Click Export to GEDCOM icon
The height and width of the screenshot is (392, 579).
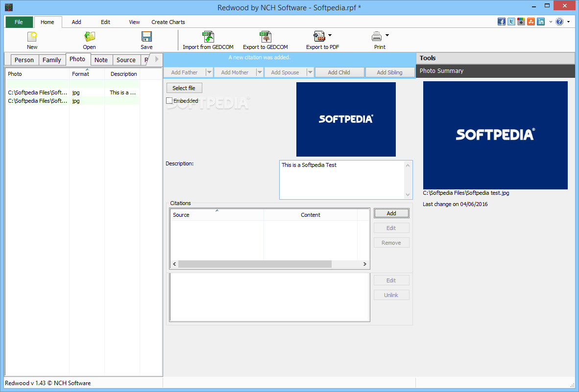coord(265,37)
